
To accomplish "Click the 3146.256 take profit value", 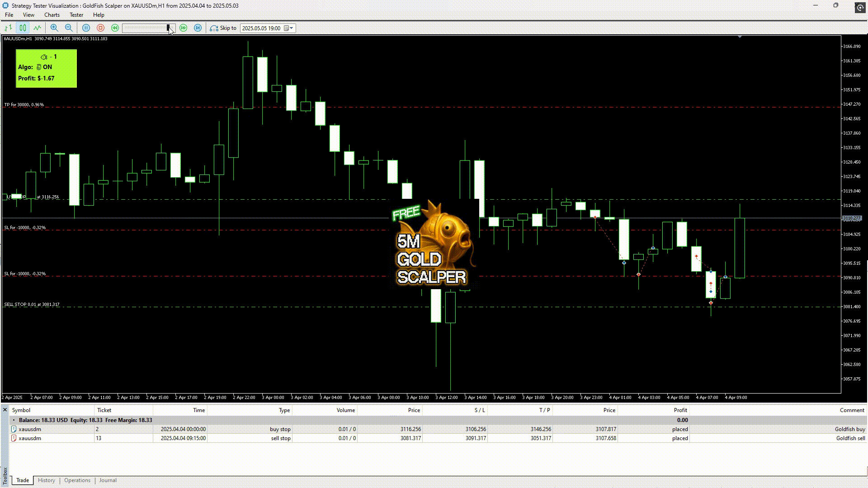I will pos(541,429).
